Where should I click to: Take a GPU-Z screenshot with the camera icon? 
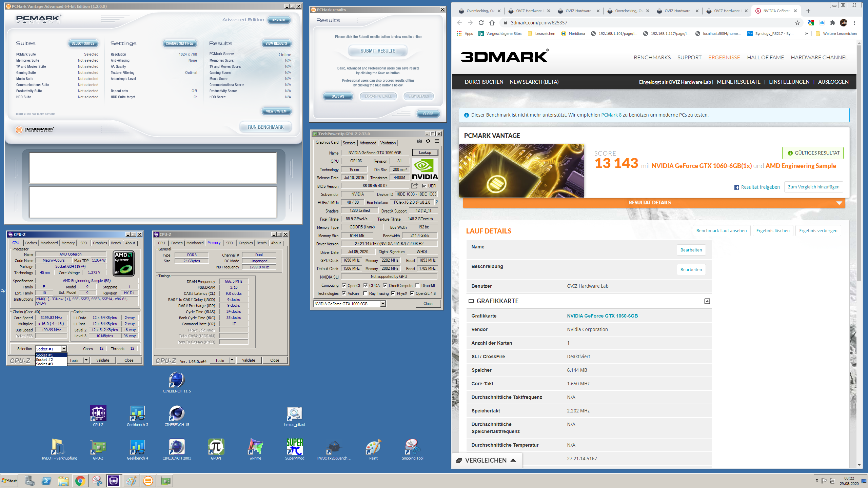coord(419,141)
